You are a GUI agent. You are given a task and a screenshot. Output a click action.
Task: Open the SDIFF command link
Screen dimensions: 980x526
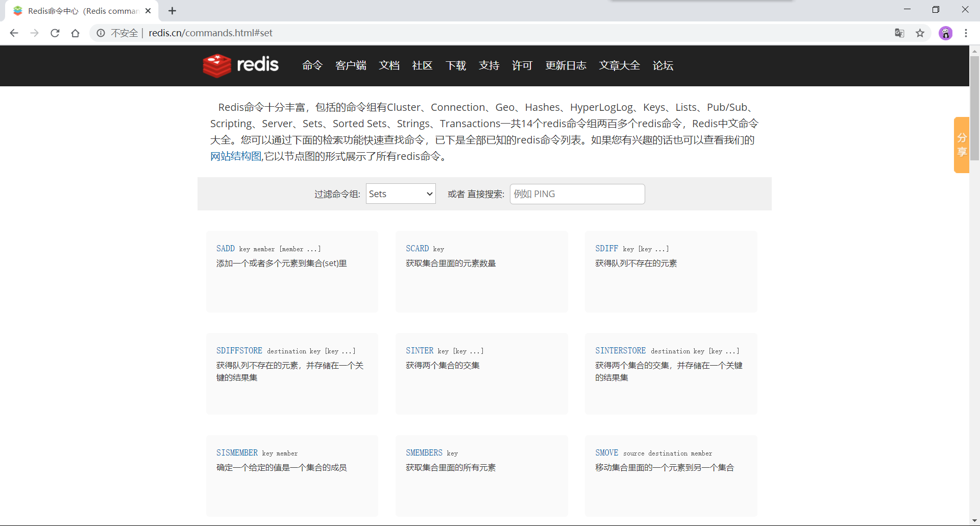click(x=606, y=249)
